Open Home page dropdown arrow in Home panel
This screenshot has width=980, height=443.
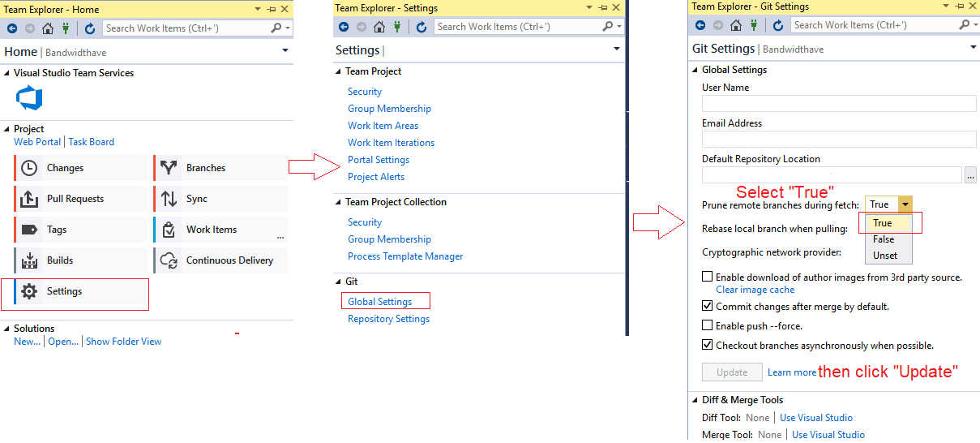285,50
